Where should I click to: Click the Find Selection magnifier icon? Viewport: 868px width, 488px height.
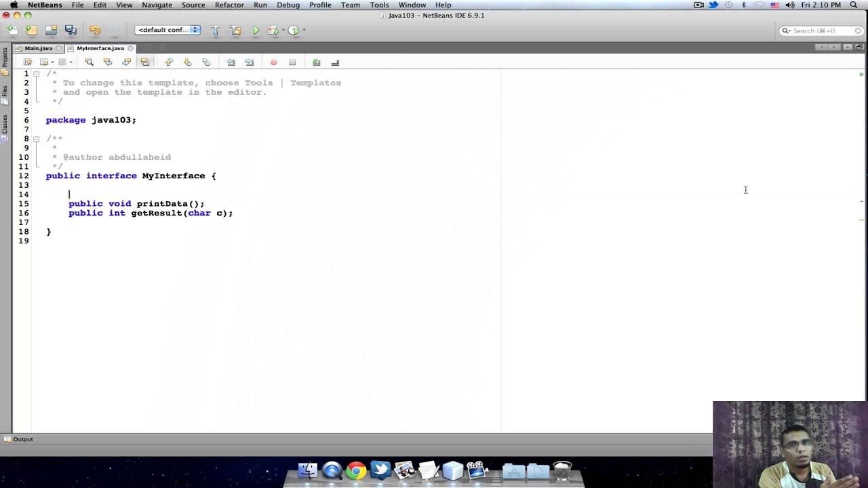(x=89, y=62)
